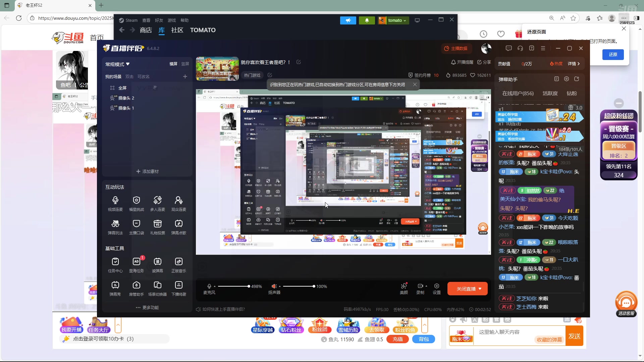Open 弹幕点歌 song request tool
This screenshot has width=644, height=362.
(x=178, y=227)
